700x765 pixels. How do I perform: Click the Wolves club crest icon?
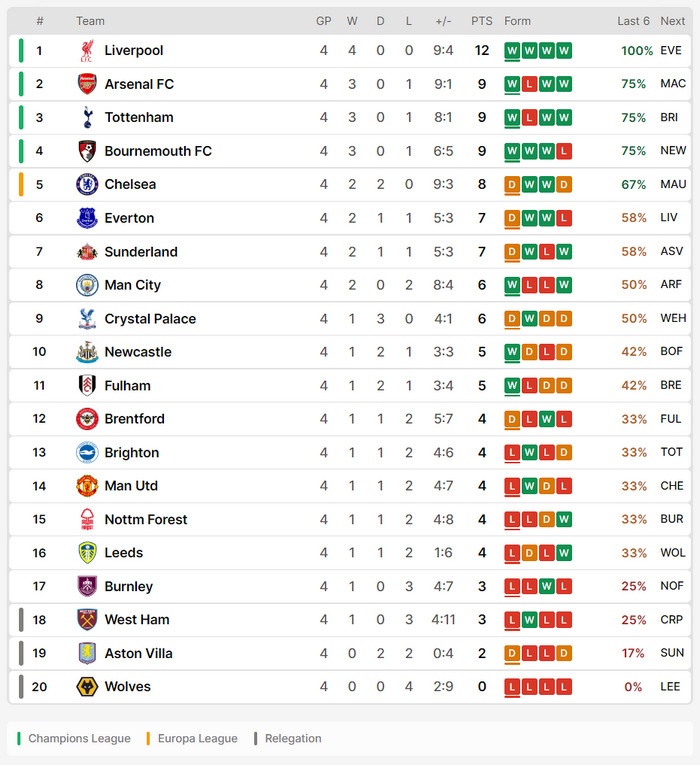click(x=87, y=687)
